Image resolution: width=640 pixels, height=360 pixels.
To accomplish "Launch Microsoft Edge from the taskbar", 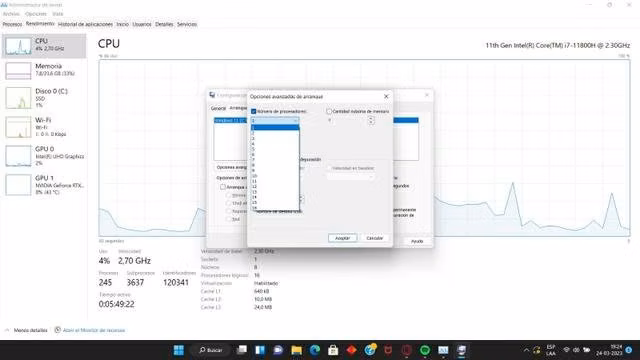I will point(315,350).
